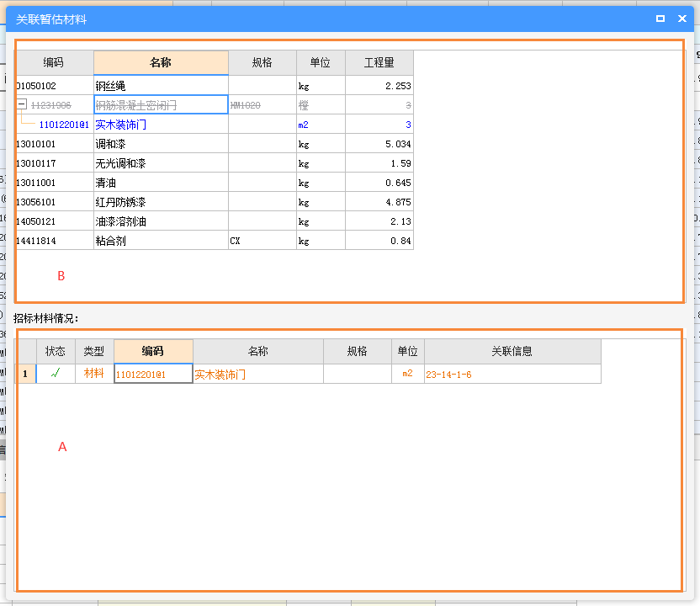
Task: Click the 关联信息 column header
Action: pyautogui.click(x=512, y=351)
